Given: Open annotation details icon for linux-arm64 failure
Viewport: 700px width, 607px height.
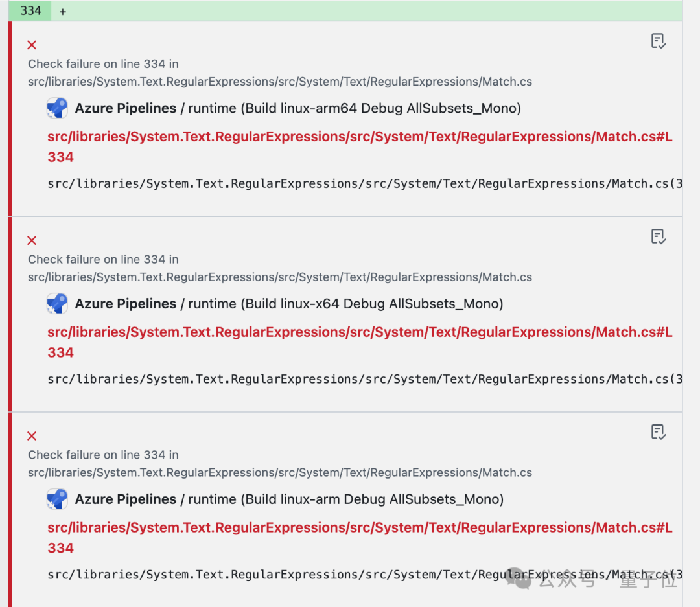Looking at the screenshot, I should coord(659,41).
